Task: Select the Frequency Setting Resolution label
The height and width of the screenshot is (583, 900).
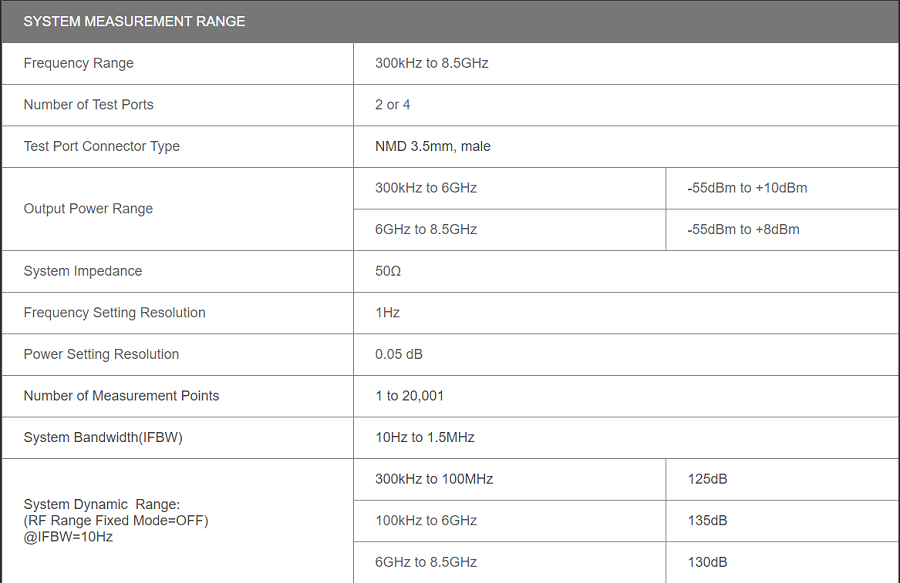Action: click(x=115, y=313)
